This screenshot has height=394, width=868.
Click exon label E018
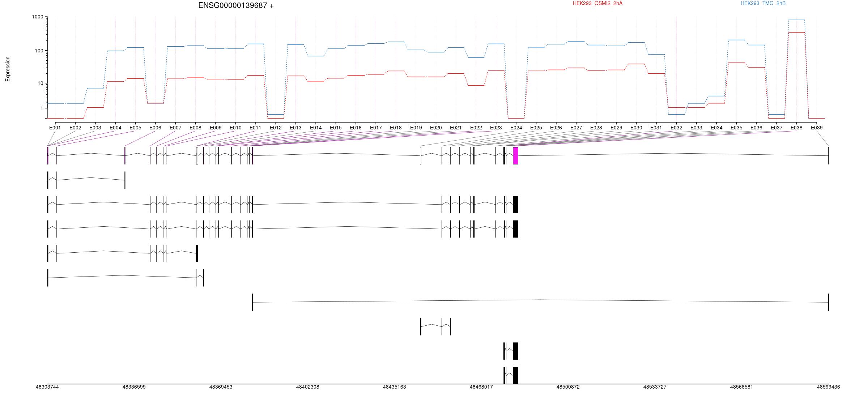click(396, 128)
